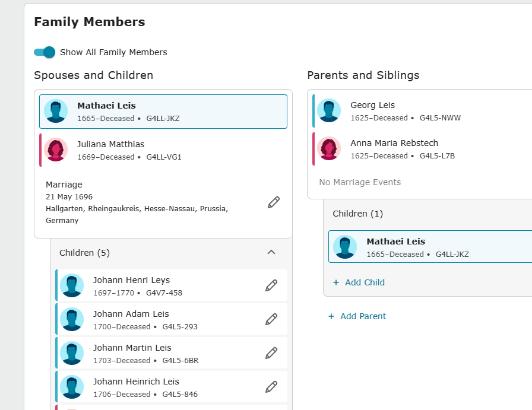Open Johann Heinrich Leis name link
The height and width of the screenshot is (410, 532).
[136, 382]
